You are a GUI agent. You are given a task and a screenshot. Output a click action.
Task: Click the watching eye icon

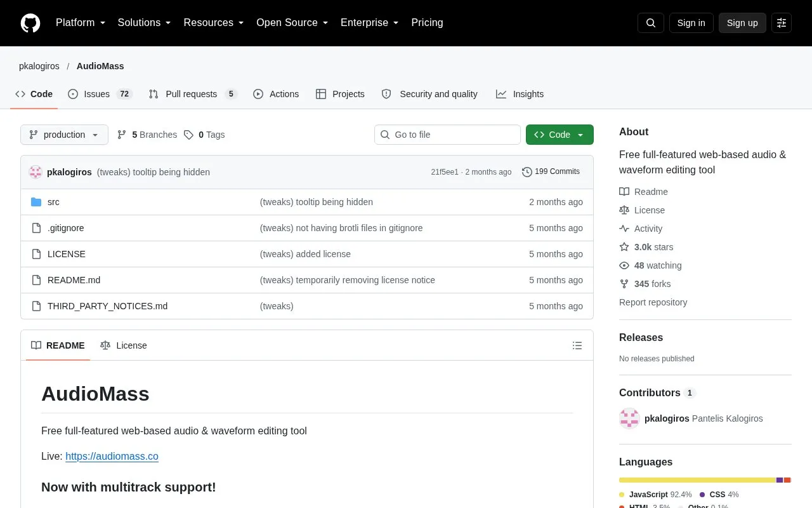click(x=624, y=265)
